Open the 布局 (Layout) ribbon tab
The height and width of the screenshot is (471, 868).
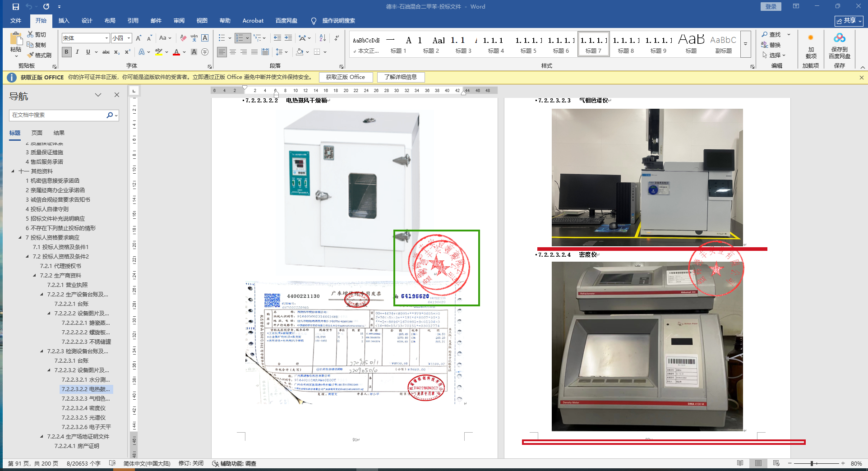click(x=110, y=21)
